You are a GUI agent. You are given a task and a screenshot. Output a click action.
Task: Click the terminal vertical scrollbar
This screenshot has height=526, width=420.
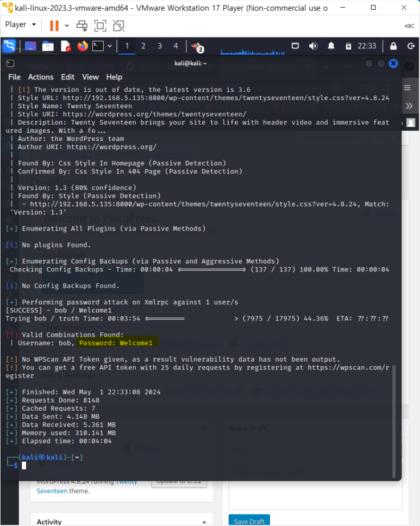click(x=394, y=421)
